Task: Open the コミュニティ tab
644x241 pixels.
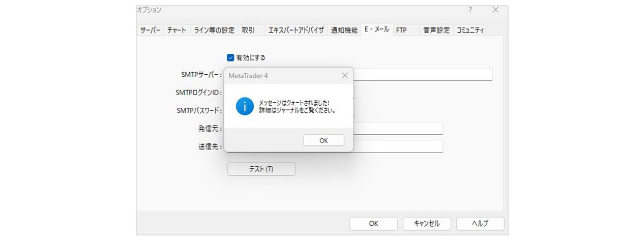Action: [470, 31]
